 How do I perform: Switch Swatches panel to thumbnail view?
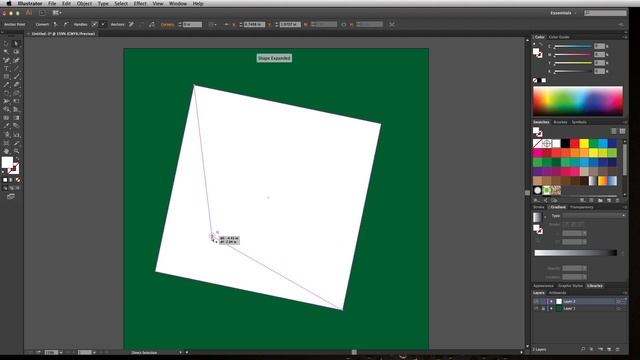[622, 131]
